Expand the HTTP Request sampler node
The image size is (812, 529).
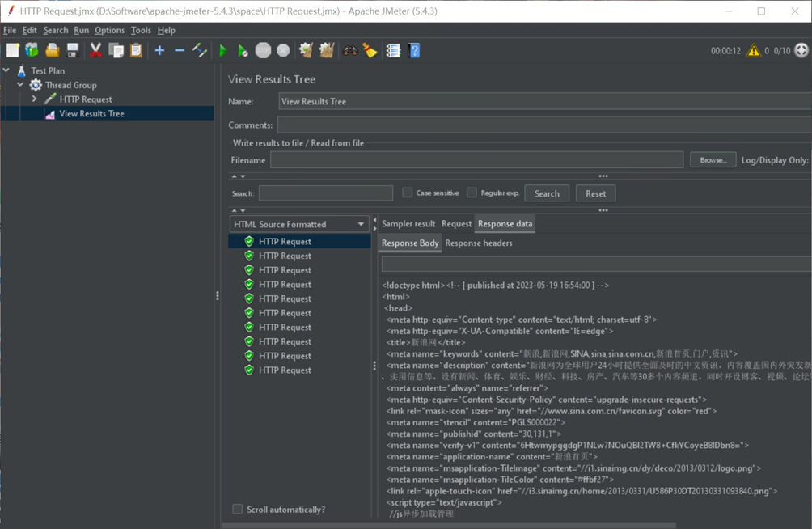(x=34, y=99)
